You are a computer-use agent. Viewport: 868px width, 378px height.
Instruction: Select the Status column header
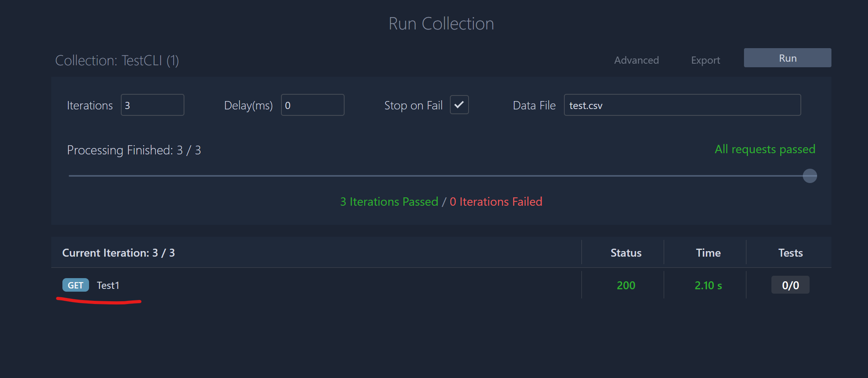(x=626, y=252)
